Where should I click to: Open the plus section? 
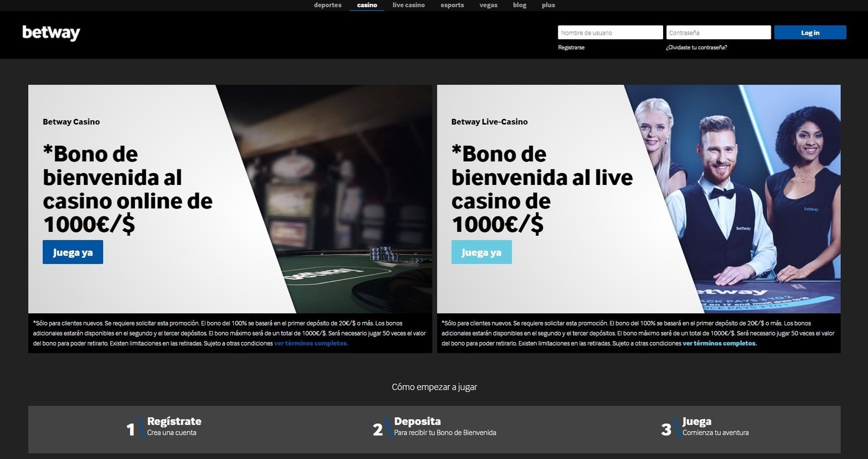[549, 5]
